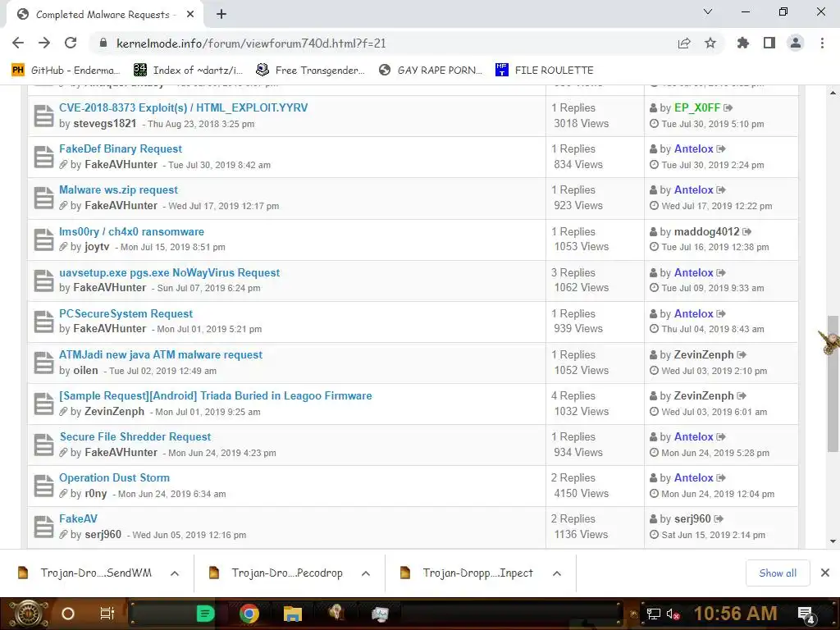Viewport: 840px width, 630px height.
Task: Jump to last post in FakeDef row
Action: [721, 149]
